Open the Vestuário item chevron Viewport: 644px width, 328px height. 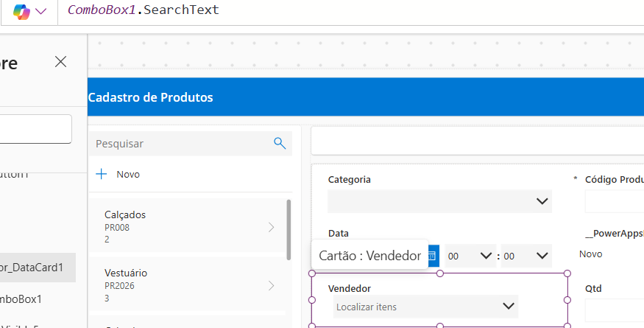tap(271, 285)
